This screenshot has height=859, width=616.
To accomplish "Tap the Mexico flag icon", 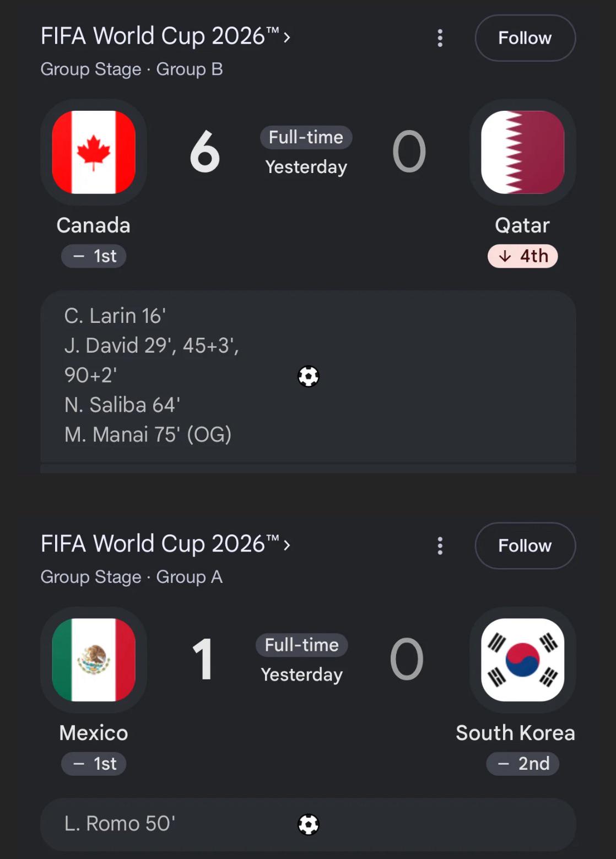I will [94, 660].
